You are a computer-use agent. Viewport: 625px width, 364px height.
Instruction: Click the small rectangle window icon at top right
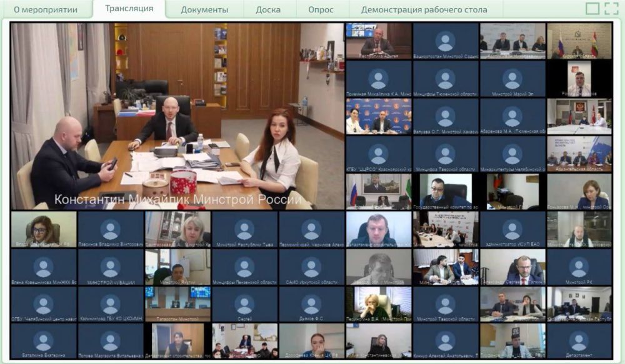click(x=611, y=9)
